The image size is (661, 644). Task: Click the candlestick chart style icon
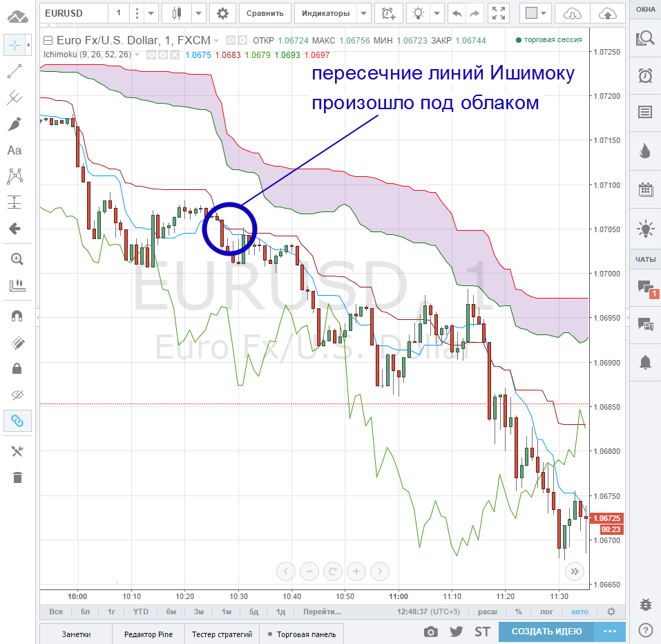177,14
